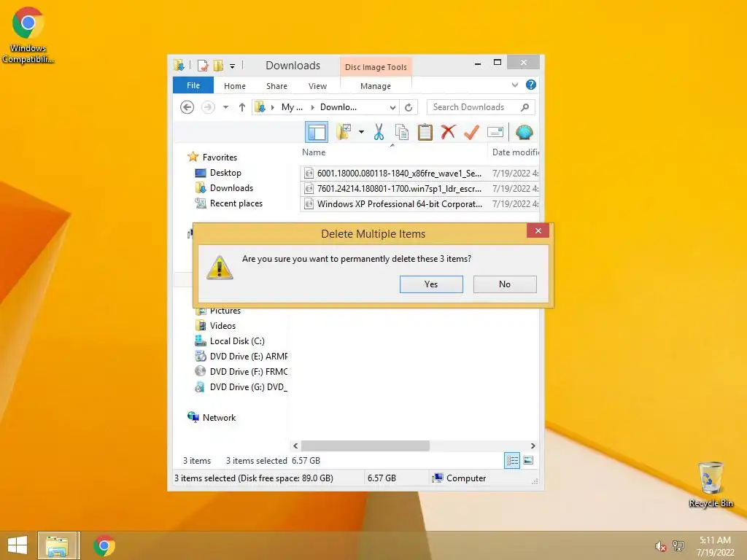Click the Cut scissors icon

(379, 132)
